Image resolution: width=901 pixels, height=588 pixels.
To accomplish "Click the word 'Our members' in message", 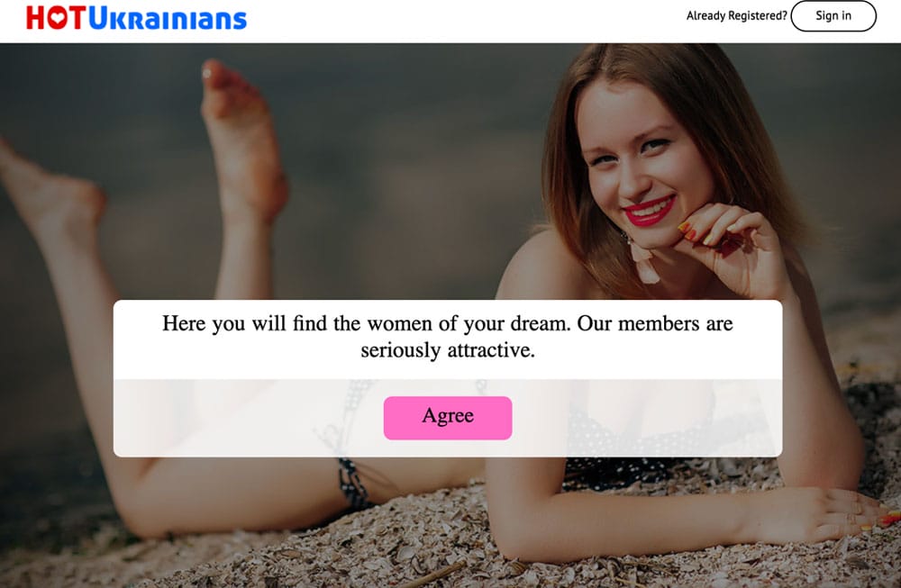I will (638, 324).
